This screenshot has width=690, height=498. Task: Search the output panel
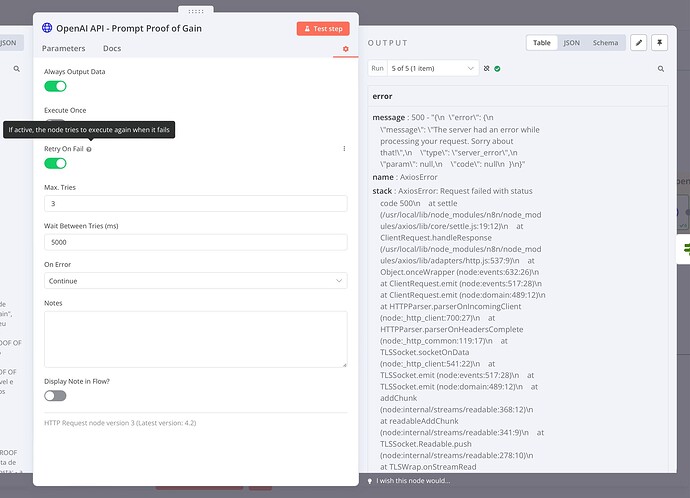661,69
